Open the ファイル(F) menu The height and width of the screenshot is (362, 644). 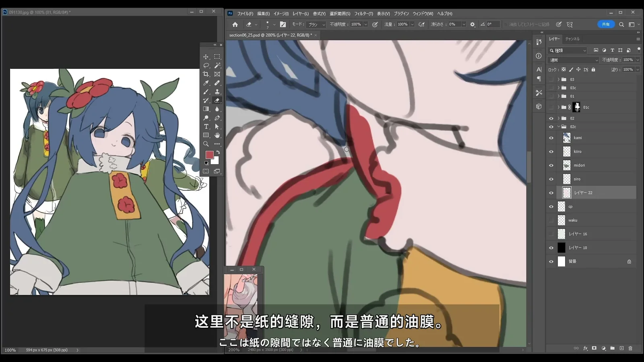coord(245,14)
